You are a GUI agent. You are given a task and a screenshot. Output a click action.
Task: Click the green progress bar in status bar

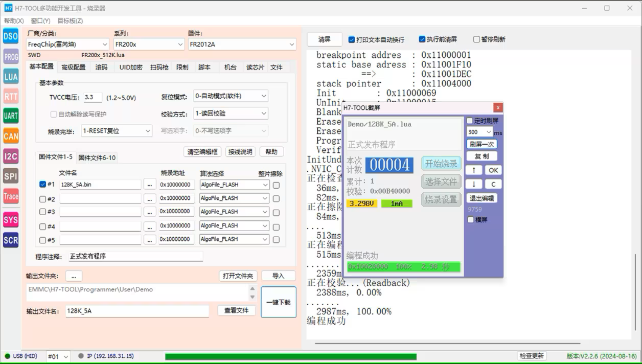[x=291, y=356]
